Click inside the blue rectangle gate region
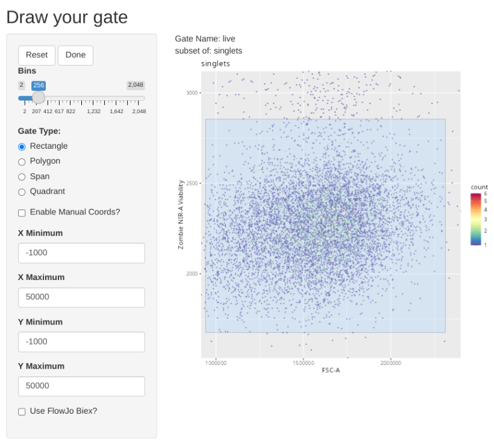 click(x=325, y=226)
